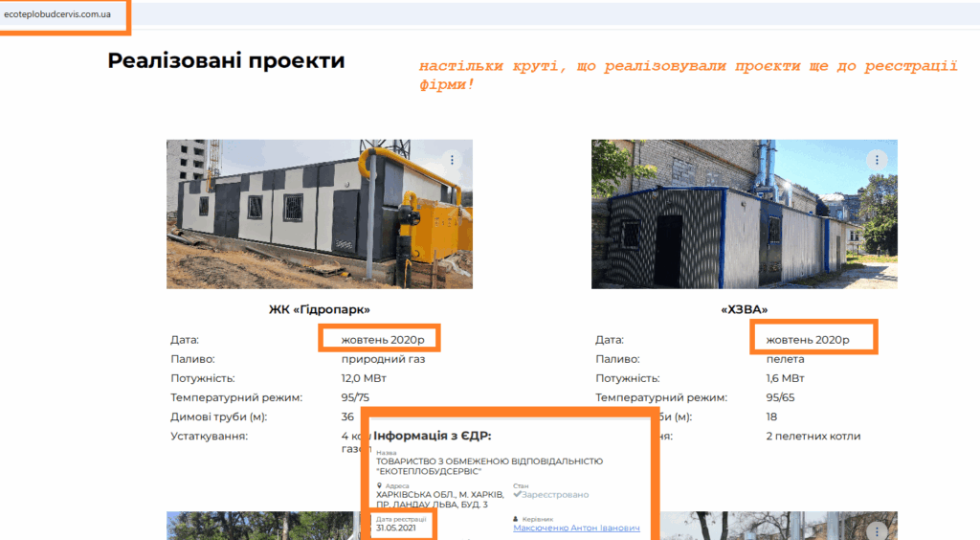Screen dimensions: 980x540
Task: Click the «ХЗВА» project title
Action: click(744, 309)
